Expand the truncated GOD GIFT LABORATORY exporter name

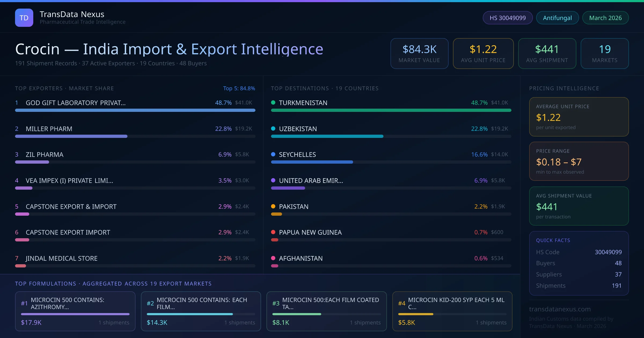[75, 102]
